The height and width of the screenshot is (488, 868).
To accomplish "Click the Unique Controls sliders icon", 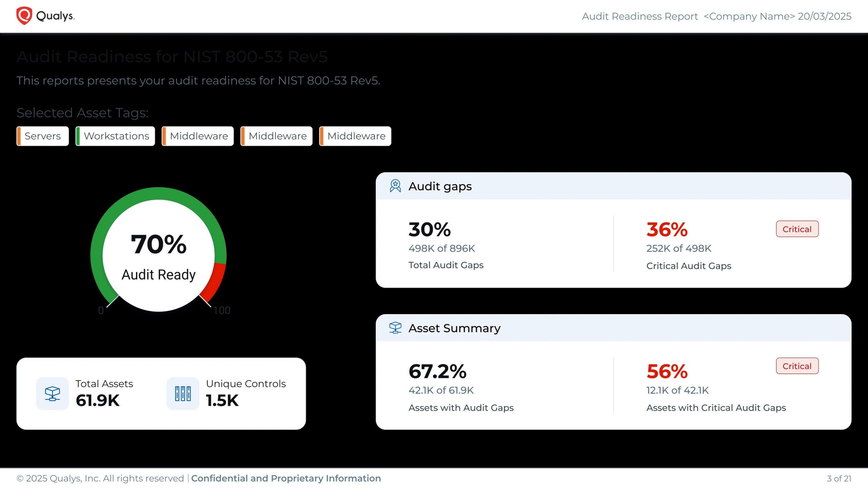I will click(182, 393).
